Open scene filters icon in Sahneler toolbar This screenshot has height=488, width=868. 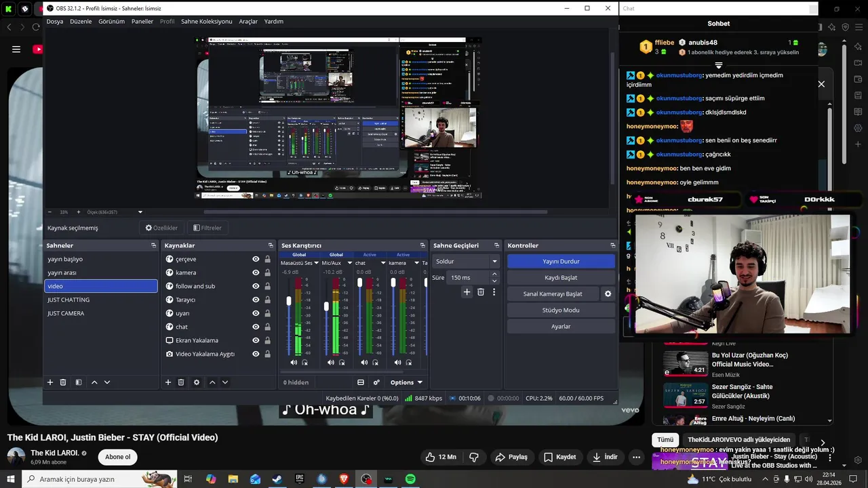point(79,382)
